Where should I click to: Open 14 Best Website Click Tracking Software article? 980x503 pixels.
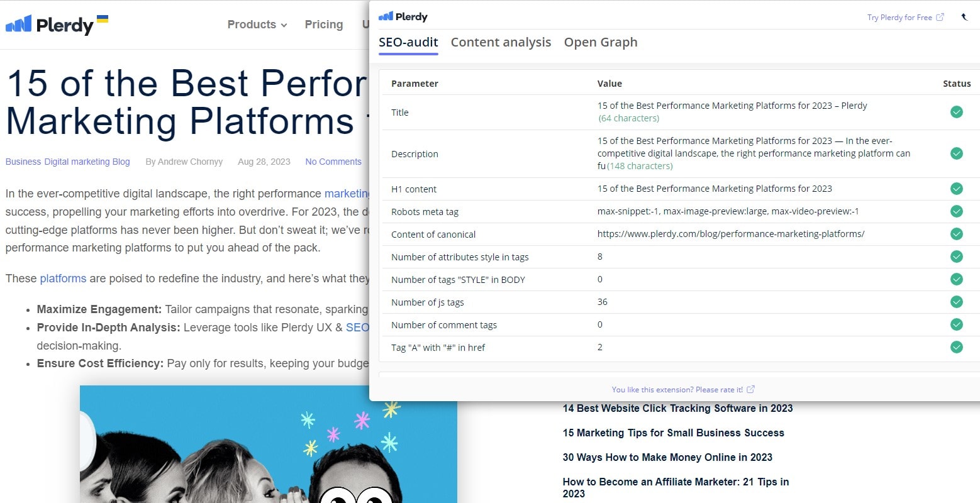[677, 408]
